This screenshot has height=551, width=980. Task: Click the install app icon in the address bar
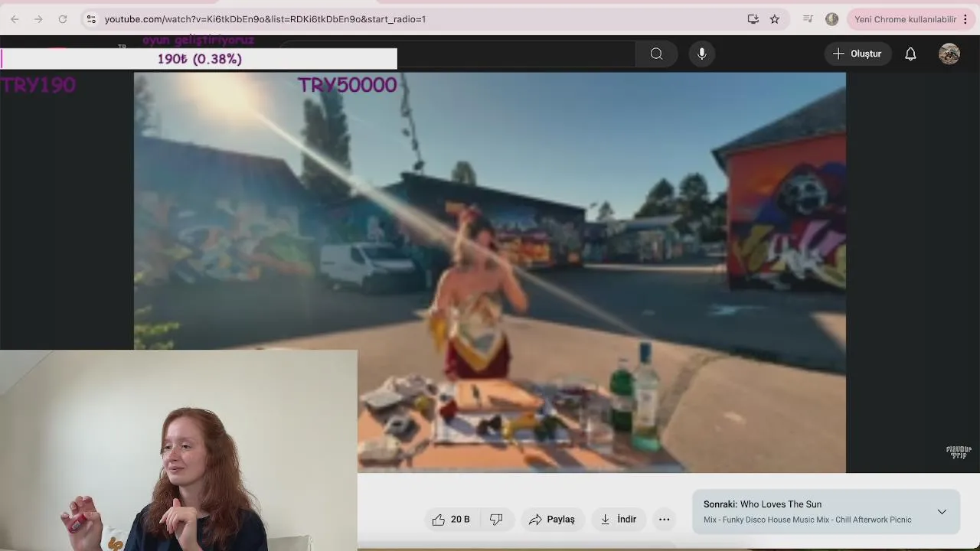753,19
